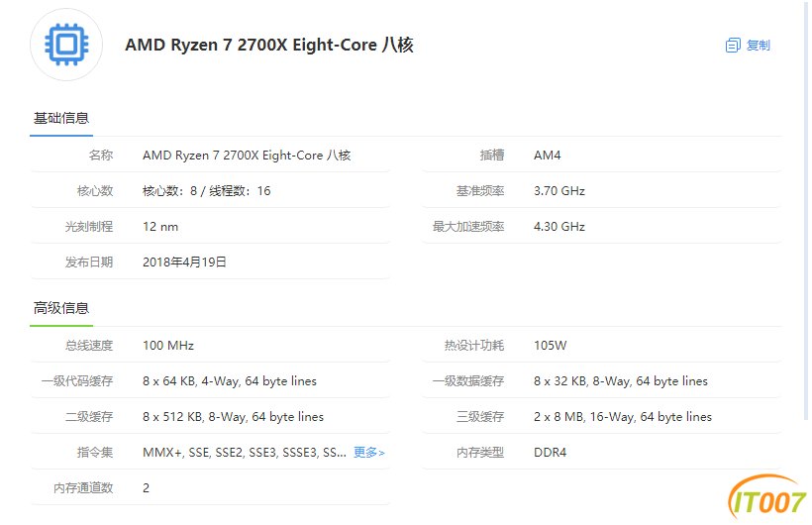Click the 指令集 field label
Viewport: 812px width, 525px height.
tap(95, 453)
